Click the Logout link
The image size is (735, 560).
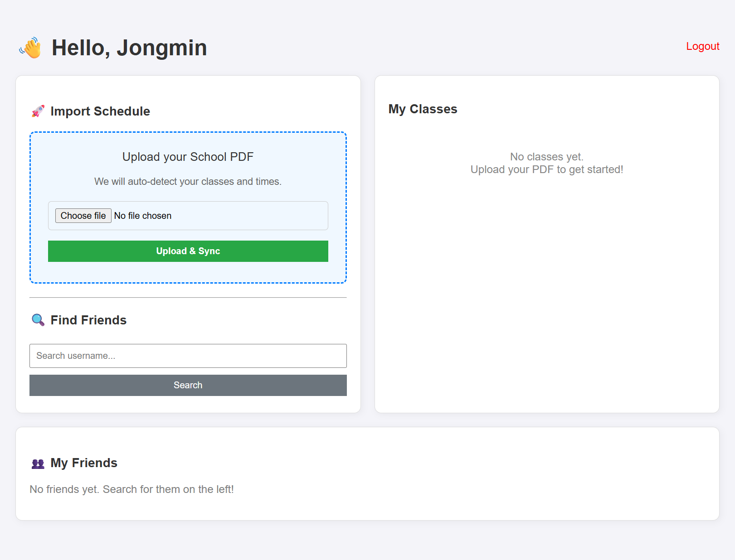(702, 46)
